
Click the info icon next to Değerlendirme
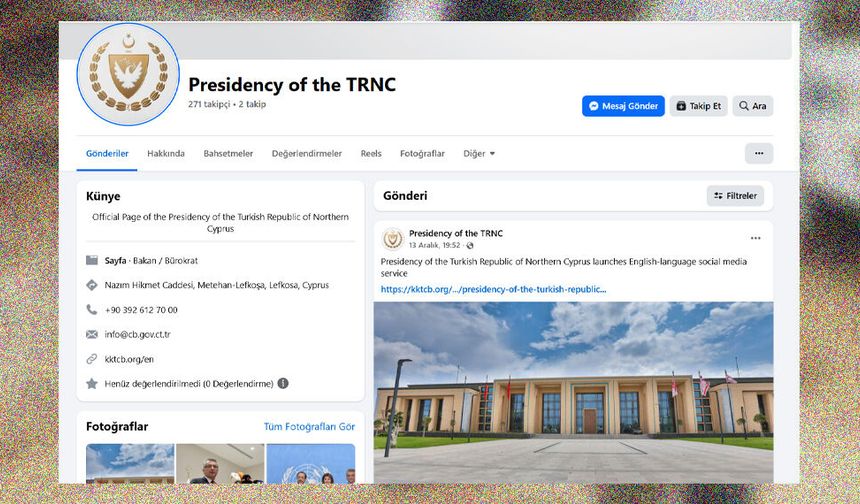(x=283, y=383)
